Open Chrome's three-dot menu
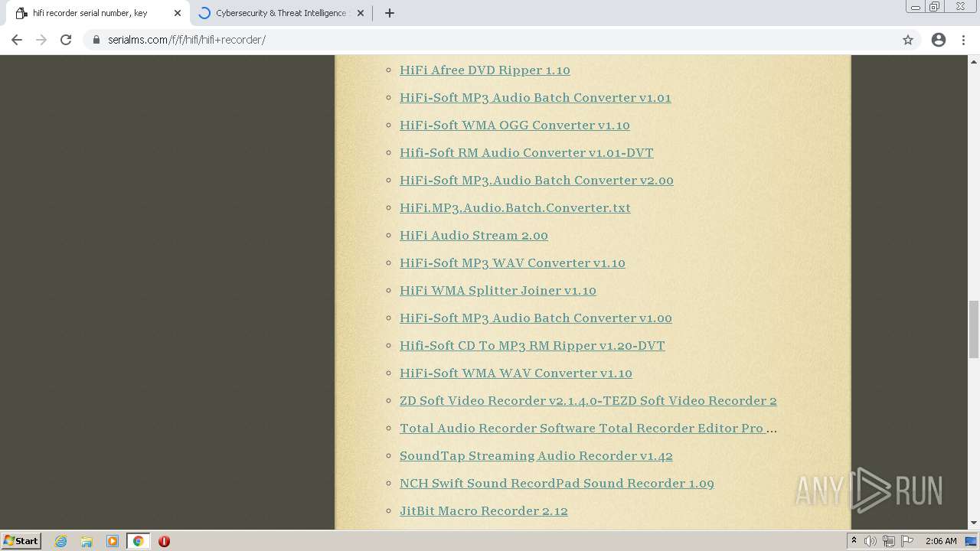 click(x=964, y=40)
